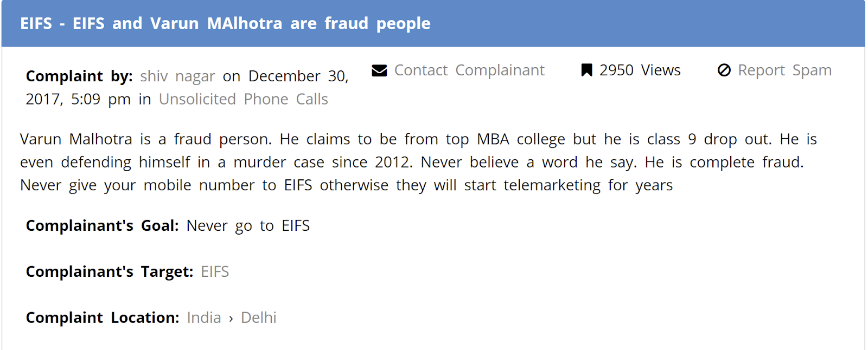Select India in the complaint location
The width and height of the screenshot is (868, 350).
(x=203, y=318)
